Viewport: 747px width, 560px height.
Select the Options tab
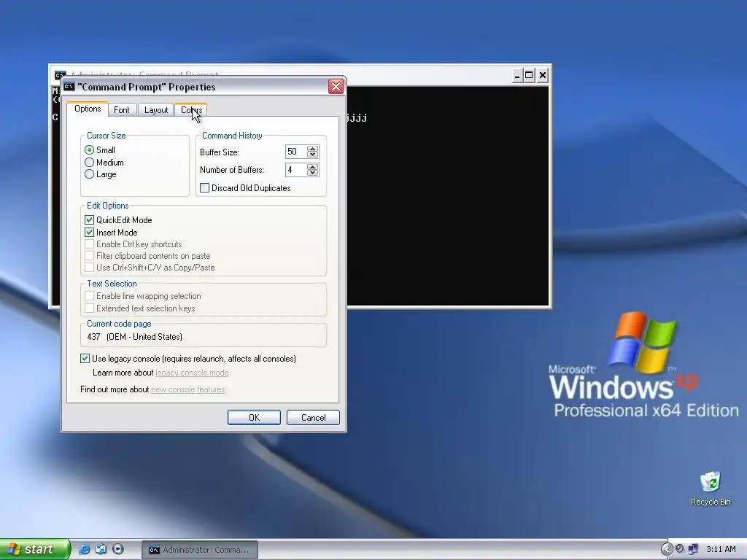click(x=88, y=109)
